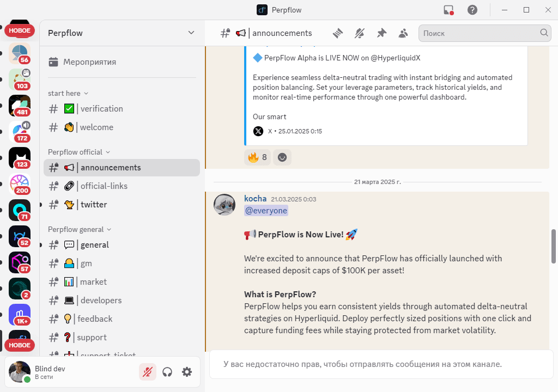Switch to the welcome channel
The width and height of the screenshot is (558, 392).
pyautogui.click(x=122, y=127)
